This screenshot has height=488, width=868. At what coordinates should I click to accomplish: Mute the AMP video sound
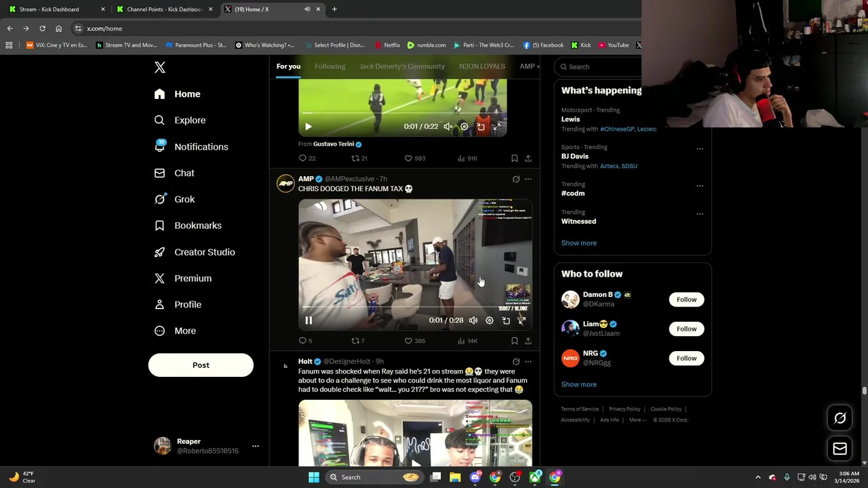click(x=473, y=321)
